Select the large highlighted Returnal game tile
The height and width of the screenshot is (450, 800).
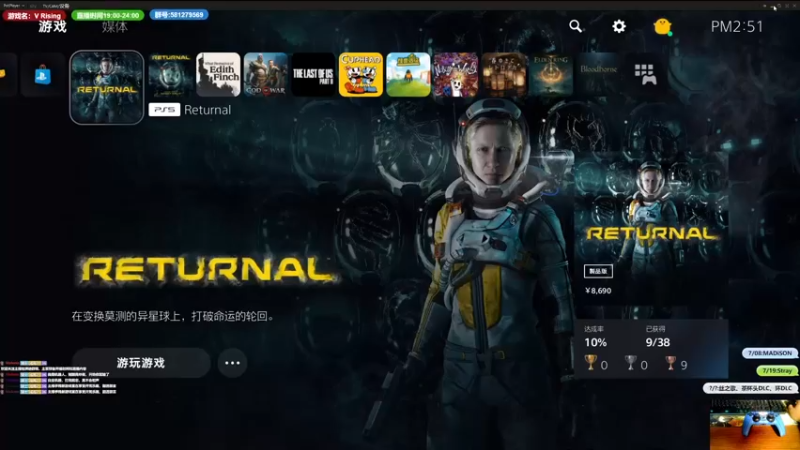point(107,87)
